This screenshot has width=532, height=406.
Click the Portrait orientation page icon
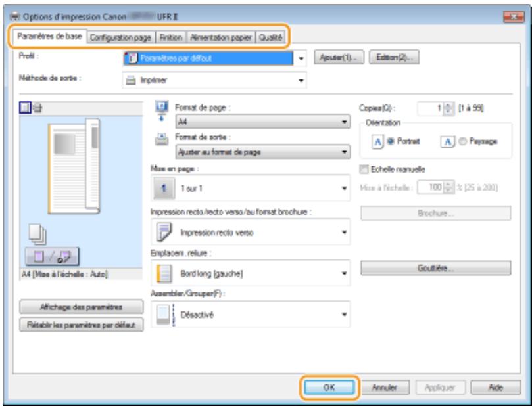[377, 141]
